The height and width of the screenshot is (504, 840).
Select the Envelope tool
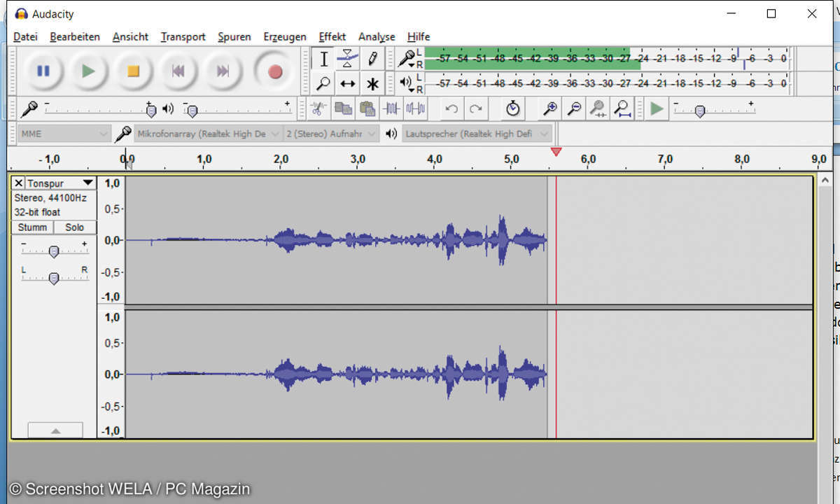[x=347, y=59]
